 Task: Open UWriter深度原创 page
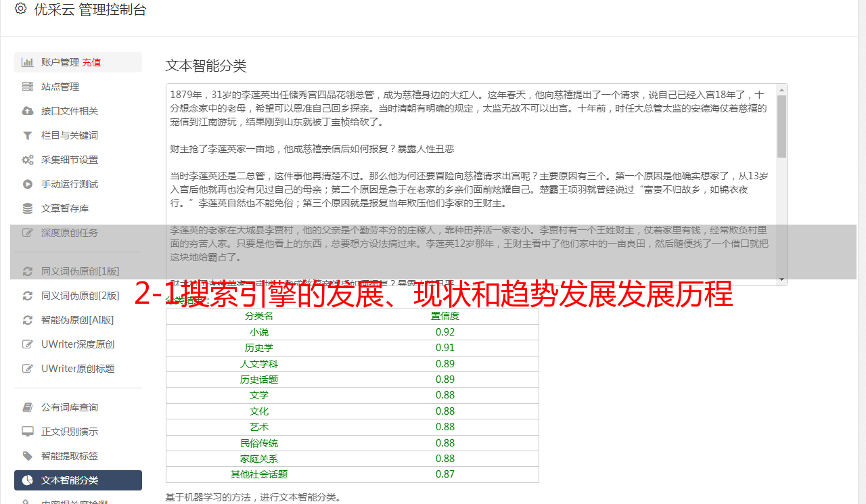pos(78,344)
